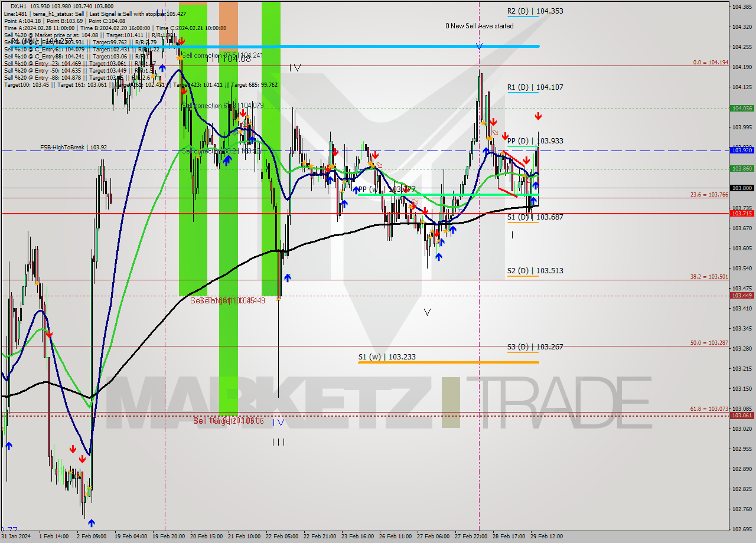Click the black V wave label below 27 Feb low
This screenshot has height=543, width=756.
pyautogui.click(x=427, y=312)
